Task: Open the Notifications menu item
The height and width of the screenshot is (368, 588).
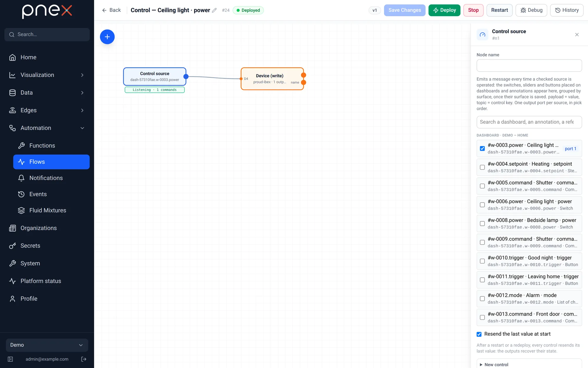Action: point(51,178)
